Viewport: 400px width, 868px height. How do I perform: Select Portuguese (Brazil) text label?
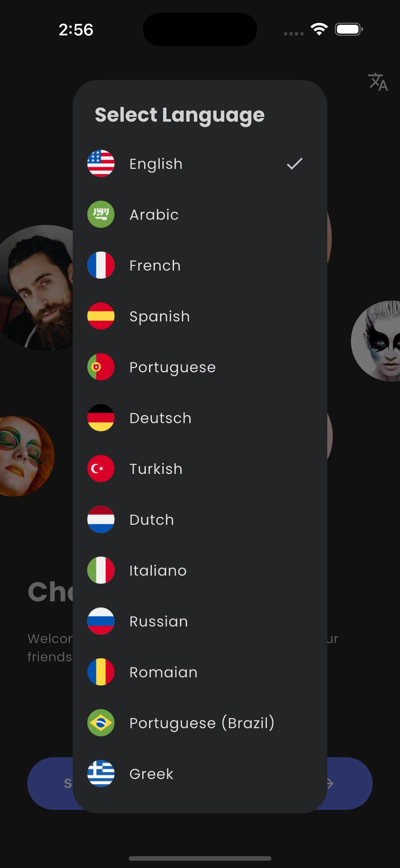(202, 723)
